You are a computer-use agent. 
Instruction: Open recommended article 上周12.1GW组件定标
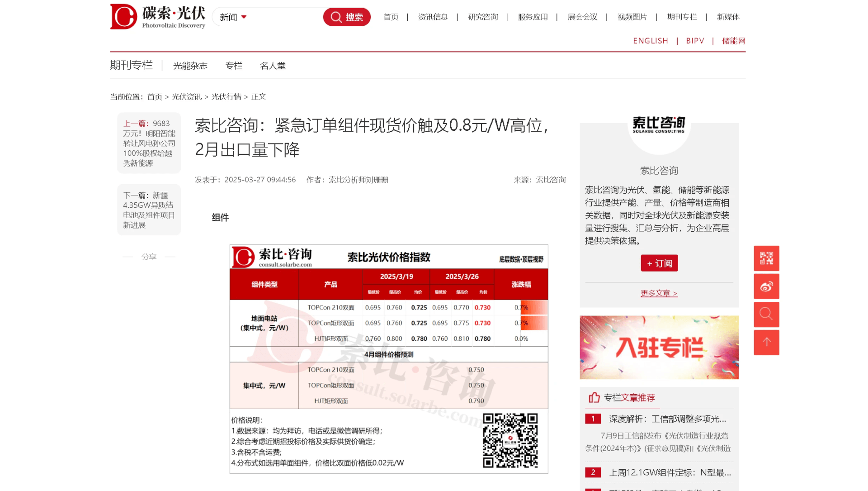(670, 472)
